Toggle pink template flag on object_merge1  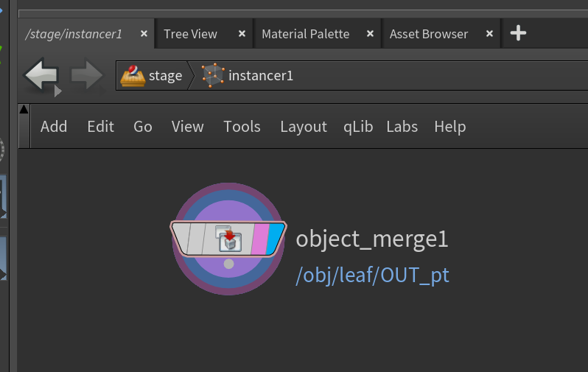coord(260,239)
